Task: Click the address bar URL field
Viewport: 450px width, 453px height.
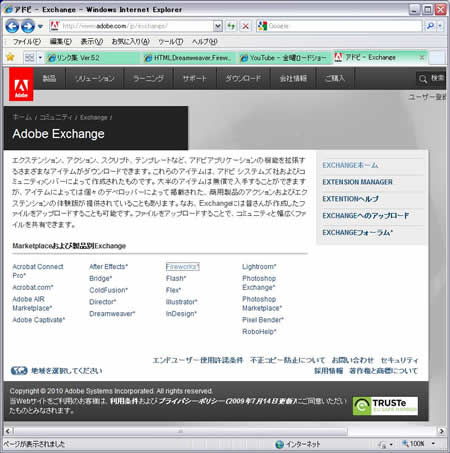Action: pyautogui.click(x=132, y=26)
